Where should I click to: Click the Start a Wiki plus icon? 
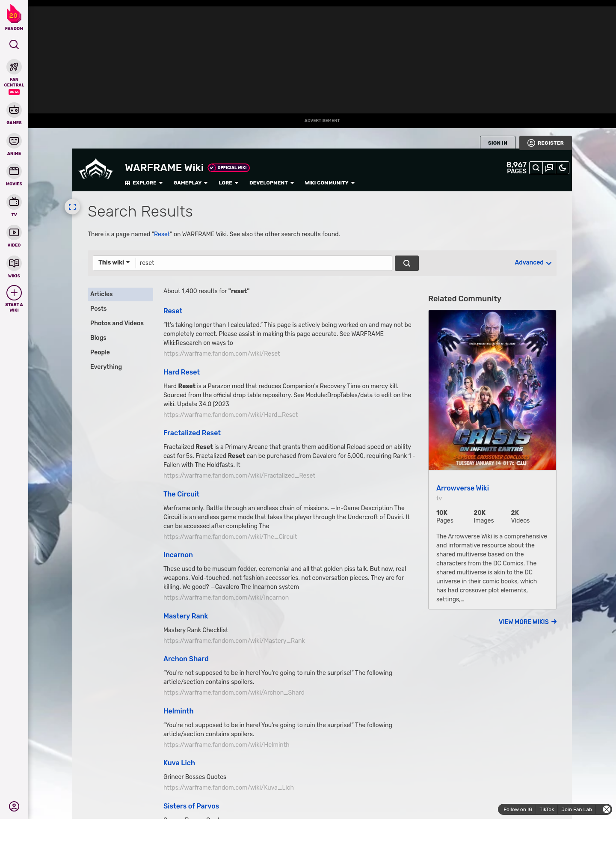pyautogui.click(x=14, y=293)
